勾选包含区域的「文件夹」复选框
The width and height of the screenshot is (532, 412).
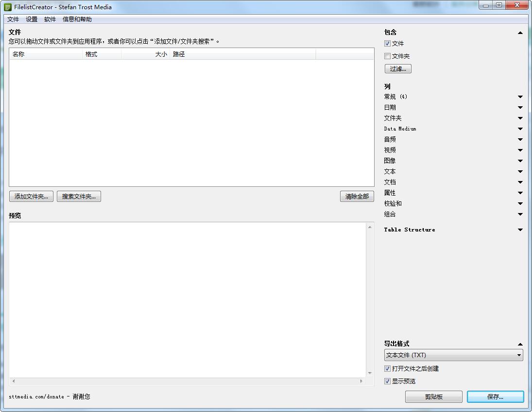coord(387,56)
